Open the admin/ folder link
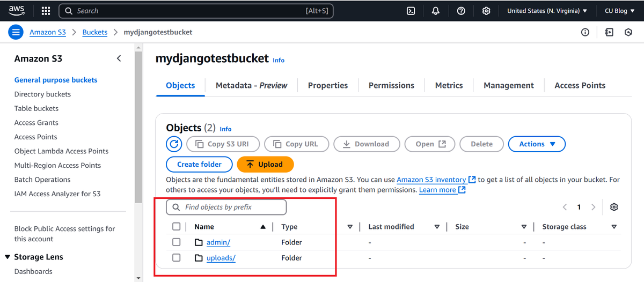 tap(218, 242)
